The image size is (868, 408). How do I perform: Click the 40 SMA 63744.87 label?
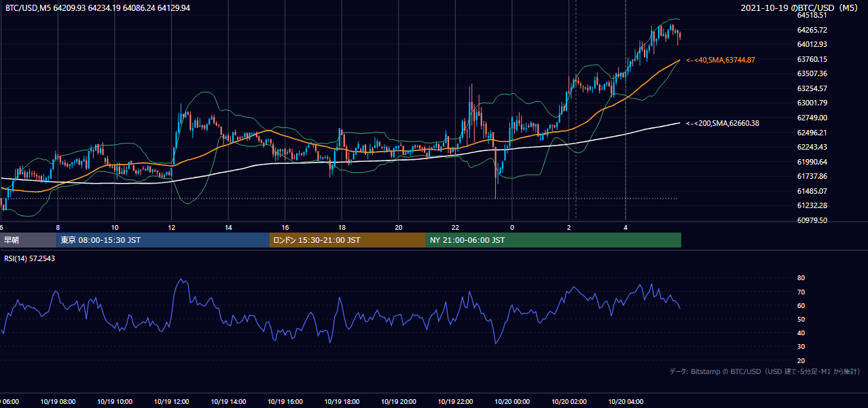(x=721, y=60)
